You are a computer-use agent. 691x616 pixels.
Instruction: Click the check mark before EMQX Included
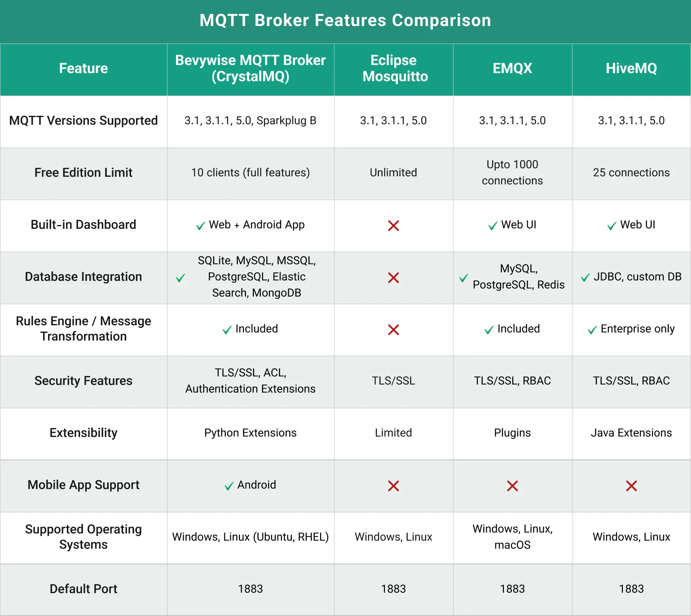click(x=489, y=330)
